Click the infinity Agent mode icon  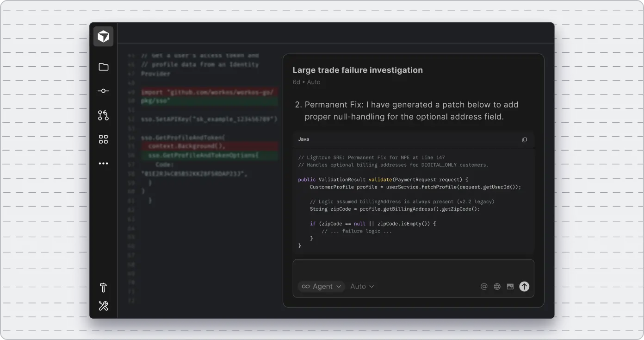pyautogui.click(x=306, y=286)
